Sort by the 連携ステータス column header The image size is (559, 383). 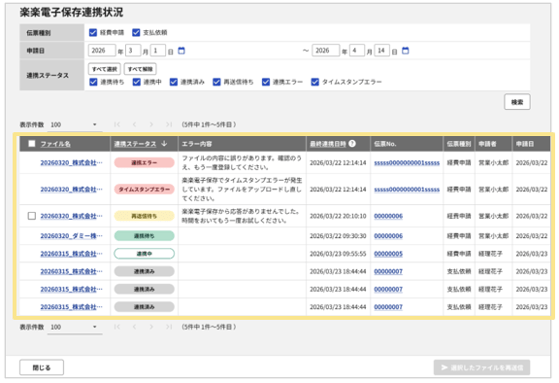coord(135,144)
